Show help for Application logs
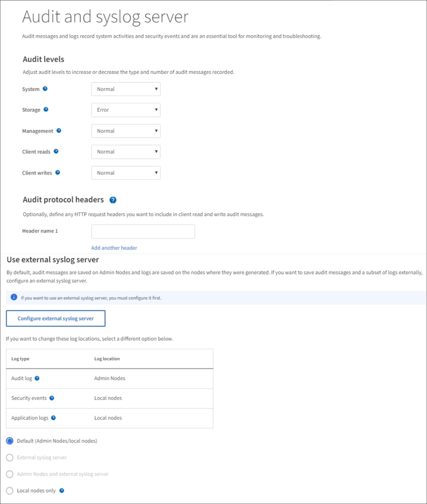Screen dimensions: 427x504 [53, 418]
